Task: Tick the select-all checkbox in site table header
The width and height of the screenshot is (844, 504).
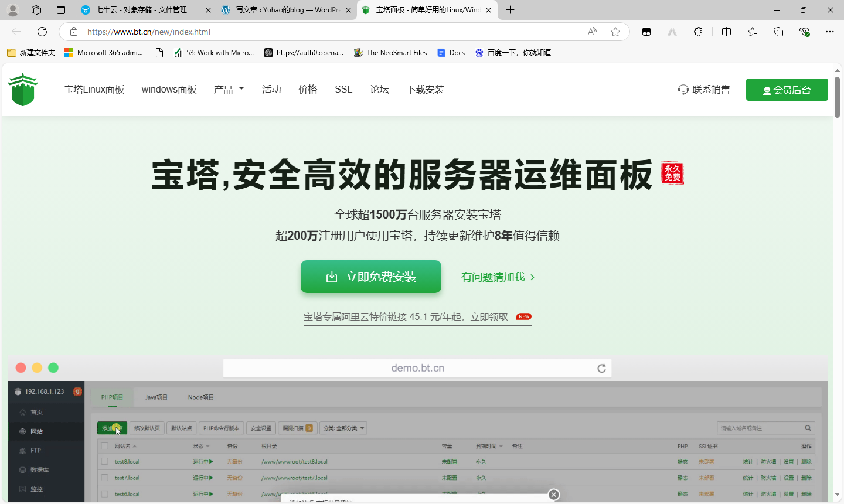Action: [105, 446]
